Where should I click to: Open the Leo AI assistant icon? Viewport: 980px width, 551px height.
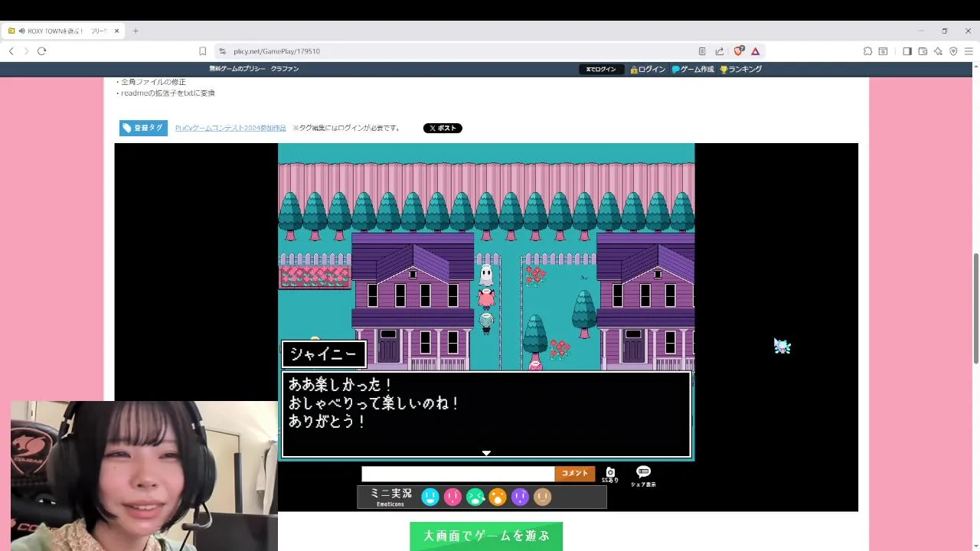(x=938, y=51)
